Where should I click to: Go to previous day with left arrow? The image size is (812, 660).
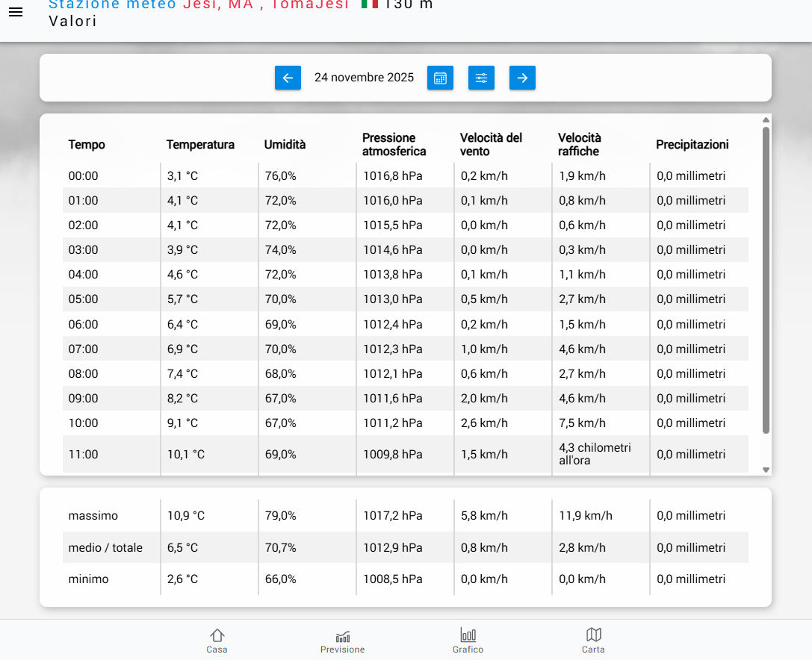pos(288,78)
